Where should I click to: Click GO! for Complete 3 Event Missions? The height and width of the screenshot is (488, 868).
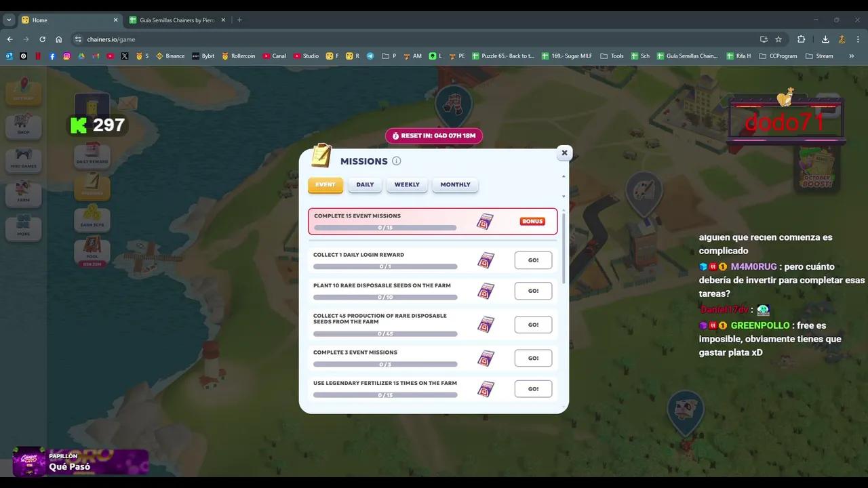tap(533, 358)
